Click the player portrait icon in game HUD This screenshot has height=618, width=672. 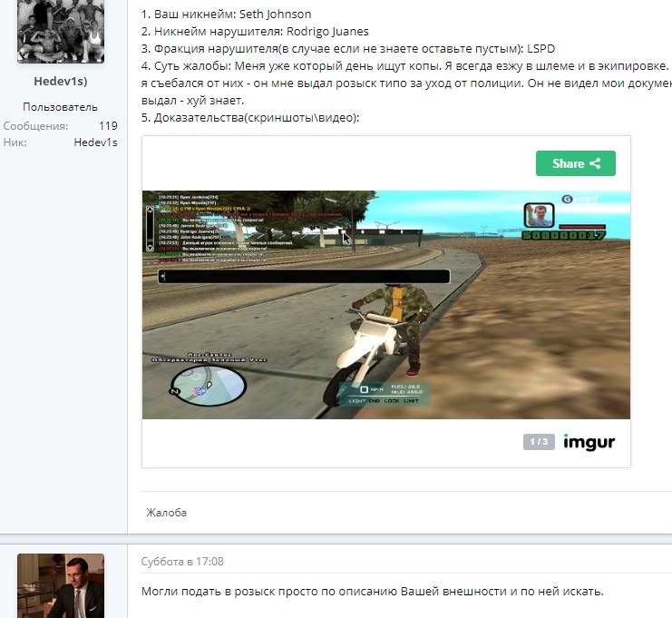point(539,215)
